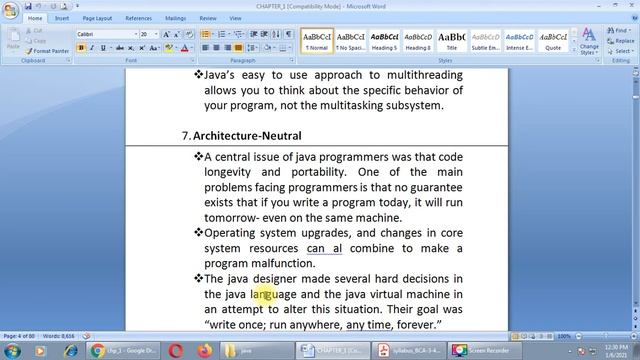Click the Sort icon
The height and width of the screenshot is (360, 640).
(x=276, y=34)
